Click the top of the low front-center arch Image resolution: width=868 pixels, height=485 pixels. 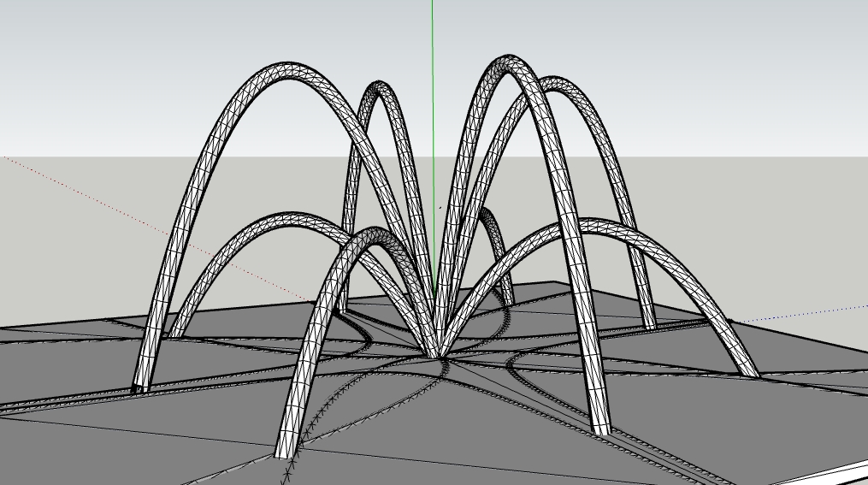375,234
